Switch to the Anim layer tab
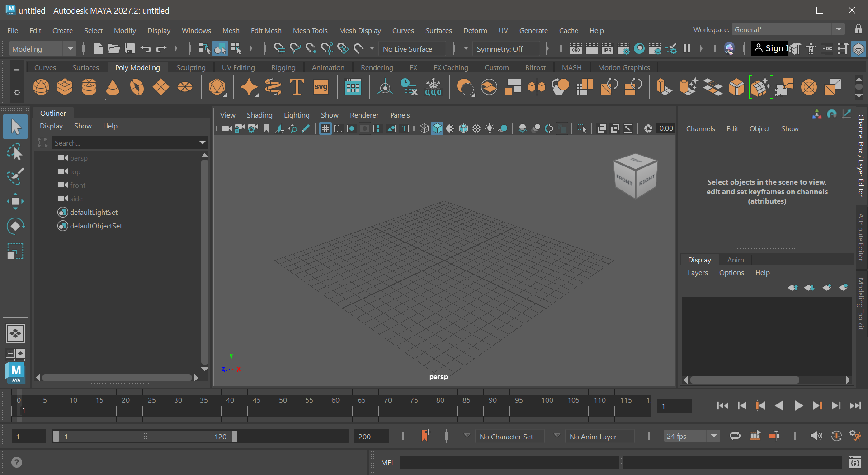The width and height of the screenshot is (868, 475). click(736, 260)
